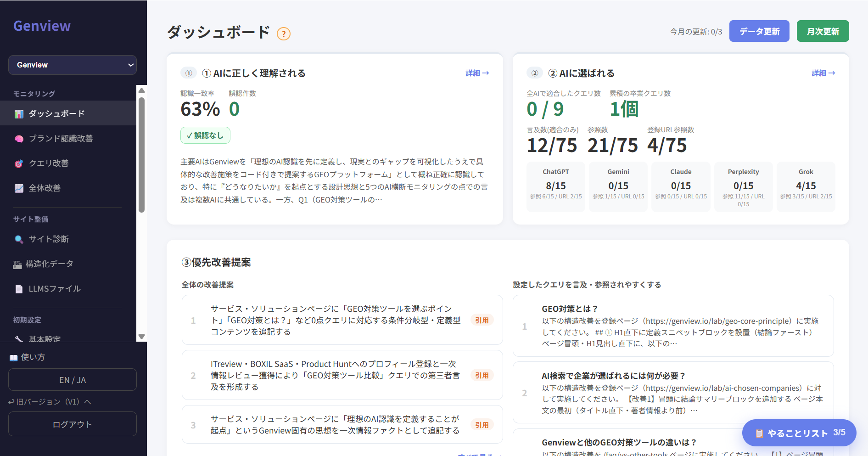Click the 今月の更新: 0/3 text
Viewport: 868px width, 456px height.
click(x=696, y=32)
